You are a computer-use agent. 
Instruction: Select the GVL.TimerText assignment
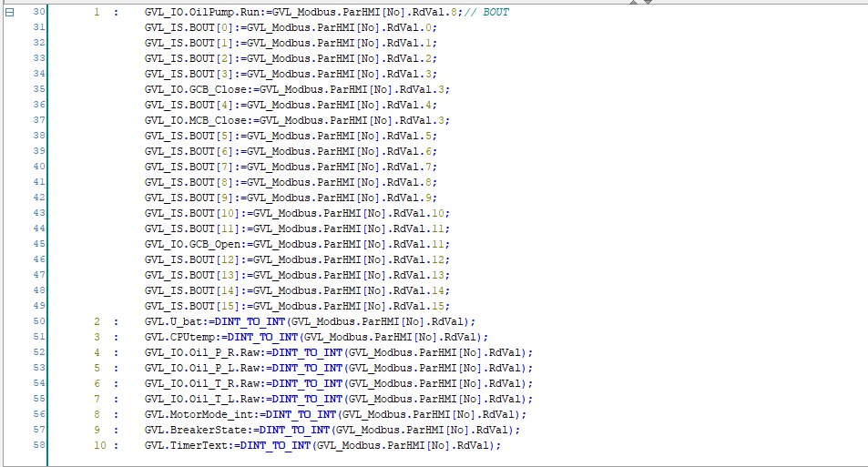tap(322, 446)
